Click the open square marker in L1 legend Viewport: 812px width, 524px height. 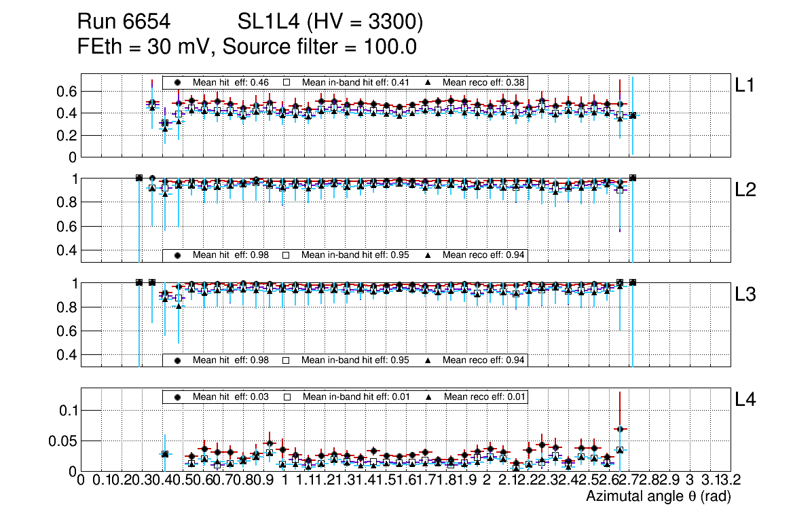coord(287,82)
